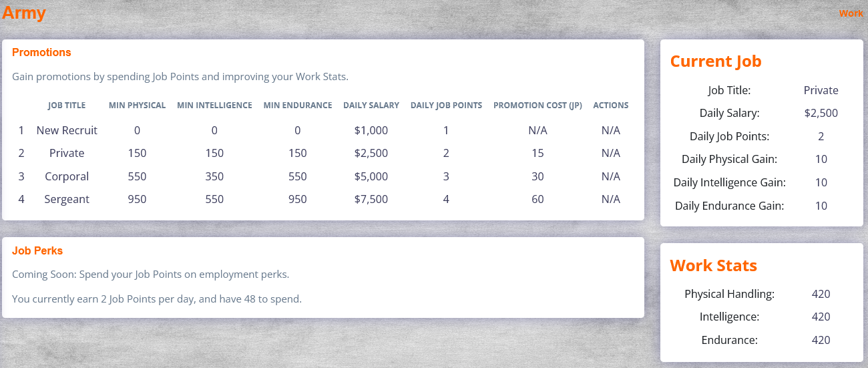Click the Min Endurance column header
The image size is (868, 368).
tap(297, 106)
